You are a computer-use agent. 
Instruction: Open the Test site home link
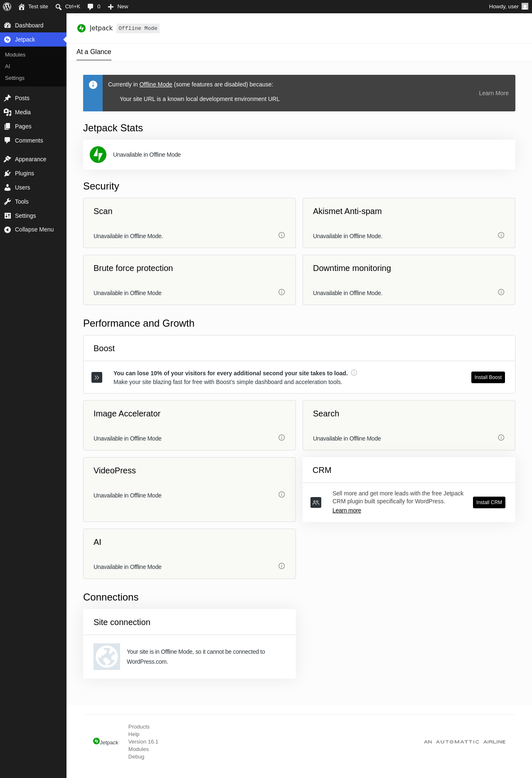point(33,7)
